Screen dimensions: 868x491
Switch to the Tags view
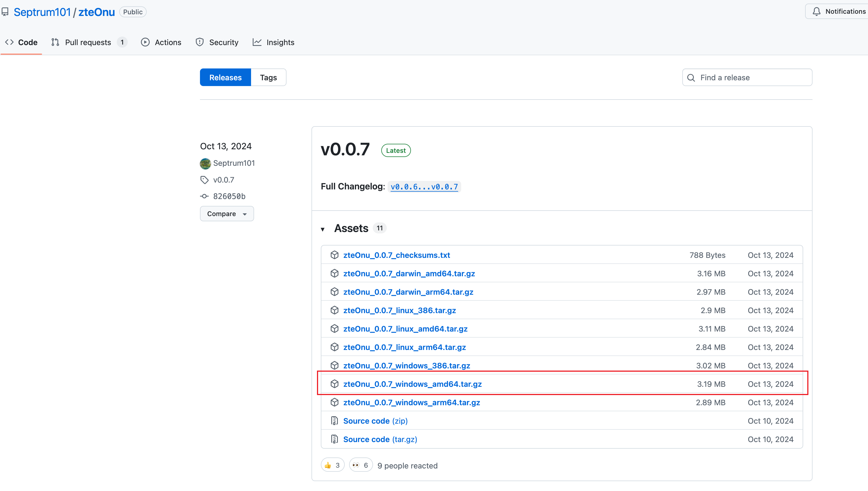tap(269, 78)
